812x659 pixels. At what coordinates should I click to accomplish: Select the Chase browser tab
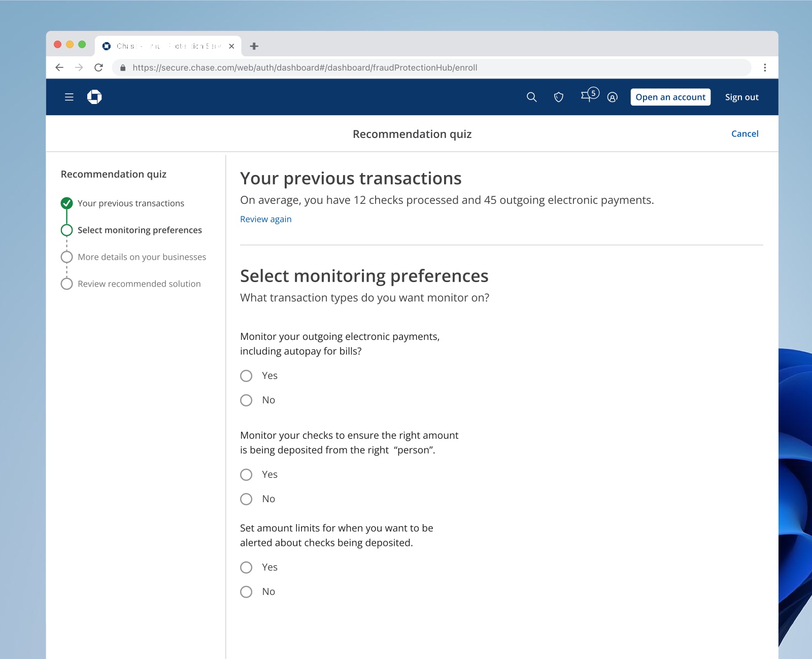click(x=168, y=46)
